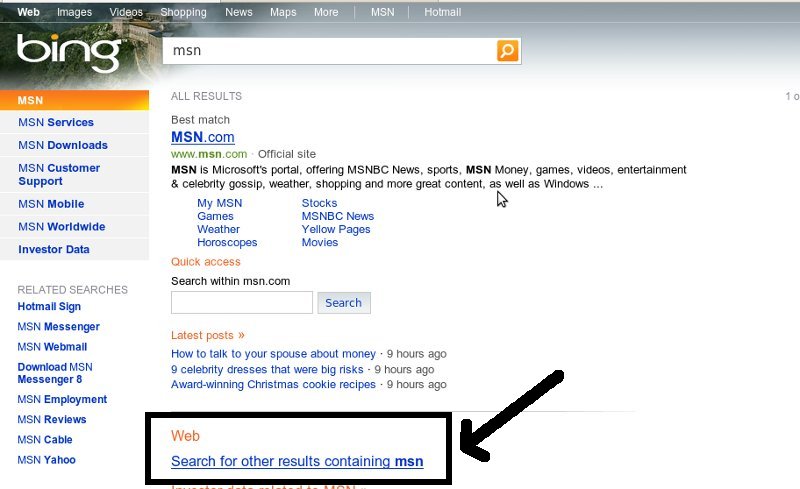The width and height of the screenshot is (800, 489).
Task: Open the Games deep link
Action: (x=215, y=216)
